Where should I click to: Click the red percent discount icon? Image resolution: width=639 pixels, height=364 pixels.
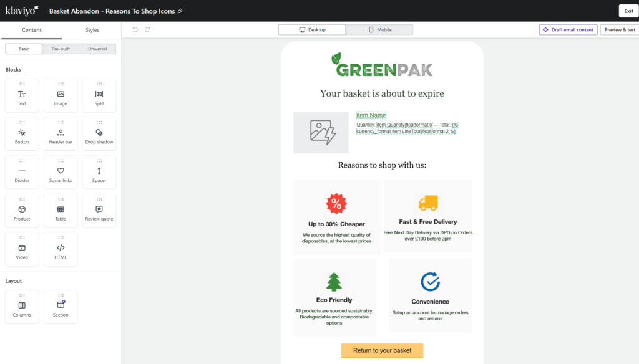point(336,204)
